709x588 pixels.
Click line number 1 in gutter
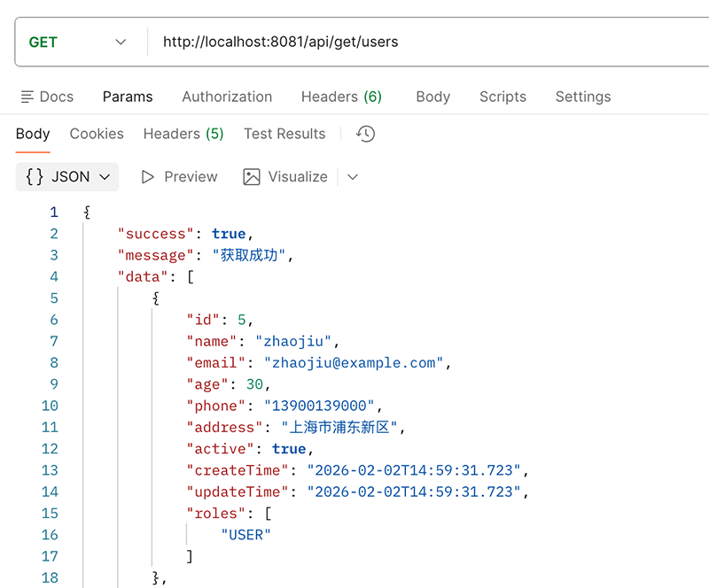[x=54, y=212]
